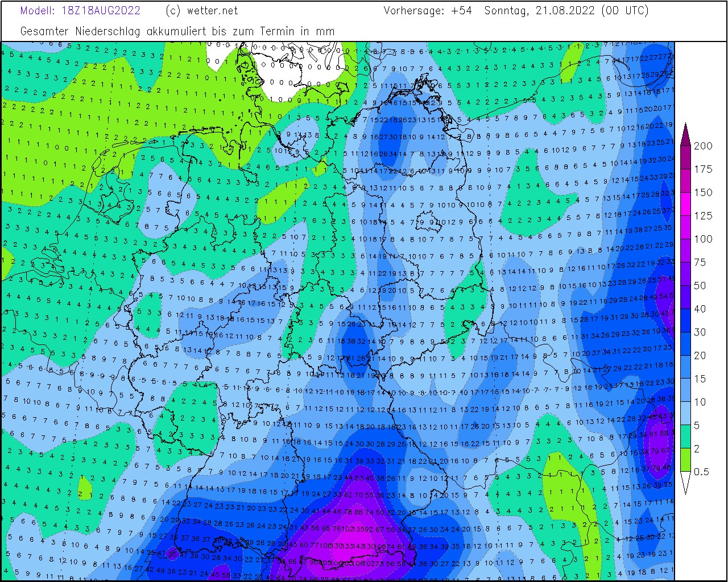Open the "(c) wetter.net" copyright text

pyautogui.click(x=201, y=11)
